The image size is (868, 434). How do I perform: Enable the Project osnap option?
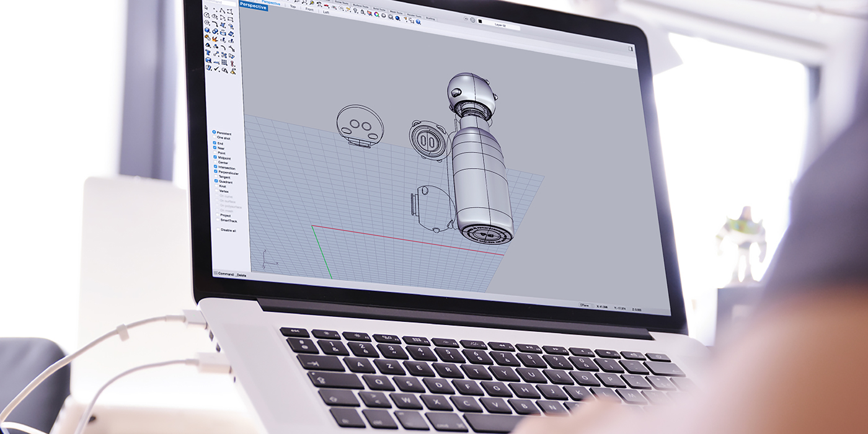(218, 215)
